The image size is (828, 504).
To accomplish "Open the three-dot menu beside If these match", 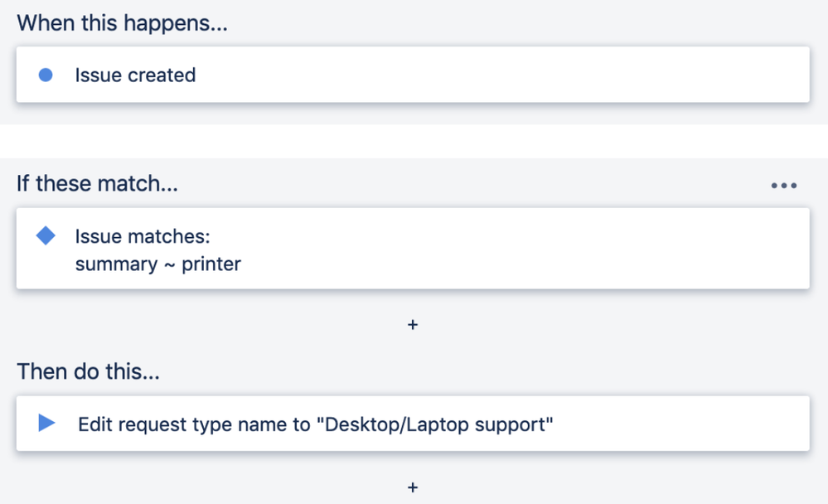I will point(783,186).
